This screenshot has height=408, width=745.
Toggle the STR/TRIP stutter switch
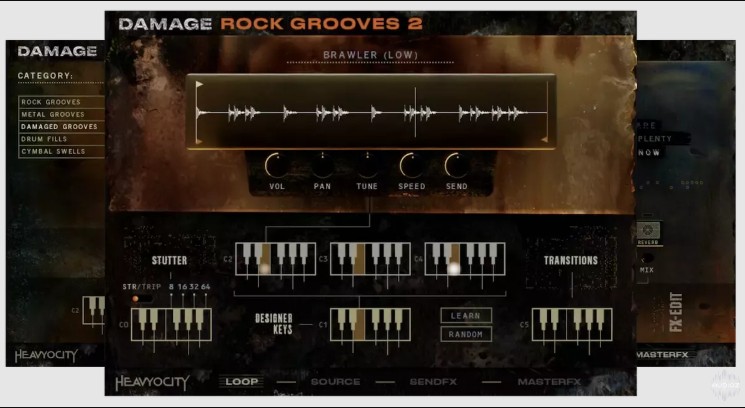pos(143,299)
